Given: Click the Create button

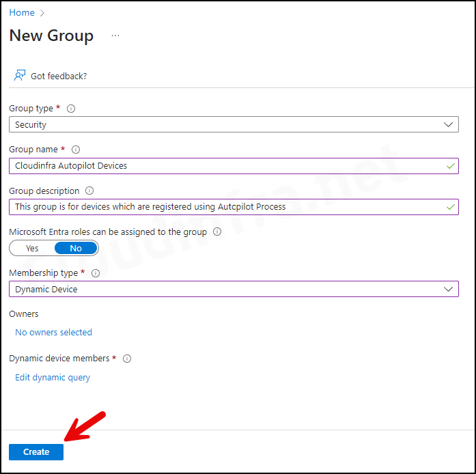Looking at the screenshot, I should pos(36,452).
